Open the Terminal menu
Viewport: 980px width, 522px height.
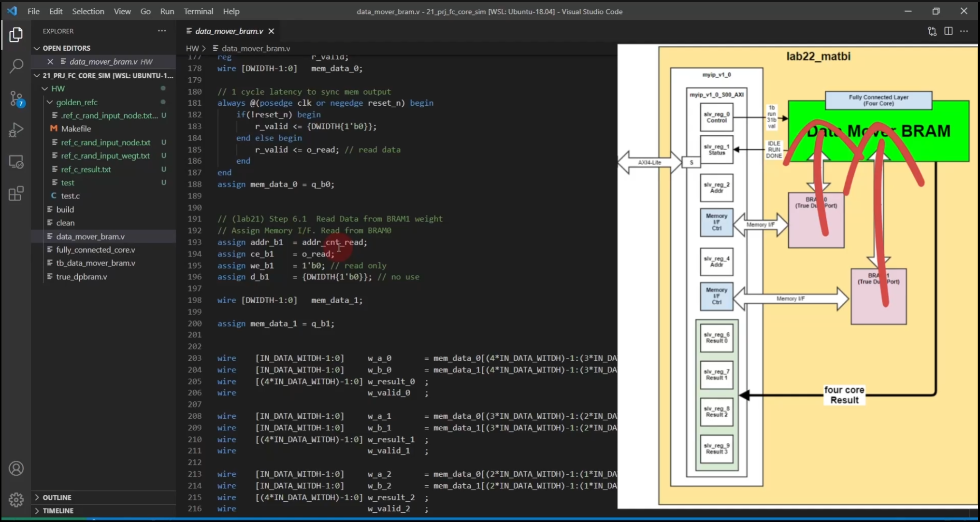(x=198, y=11)
